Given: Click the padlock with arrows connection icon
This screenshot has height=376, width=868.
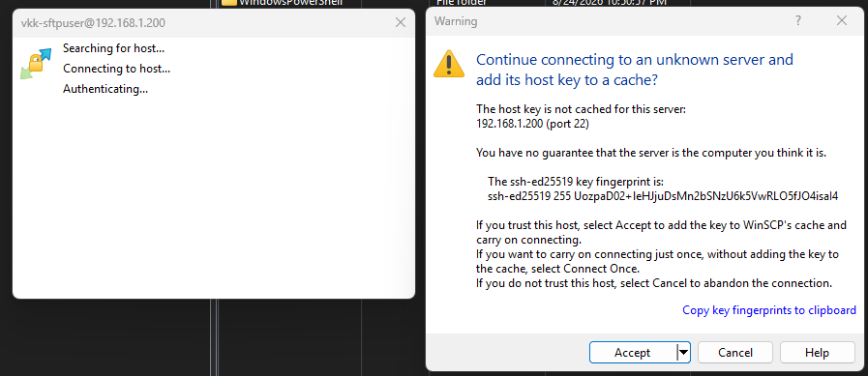Looking at the screenshot, I should point(36,63).
